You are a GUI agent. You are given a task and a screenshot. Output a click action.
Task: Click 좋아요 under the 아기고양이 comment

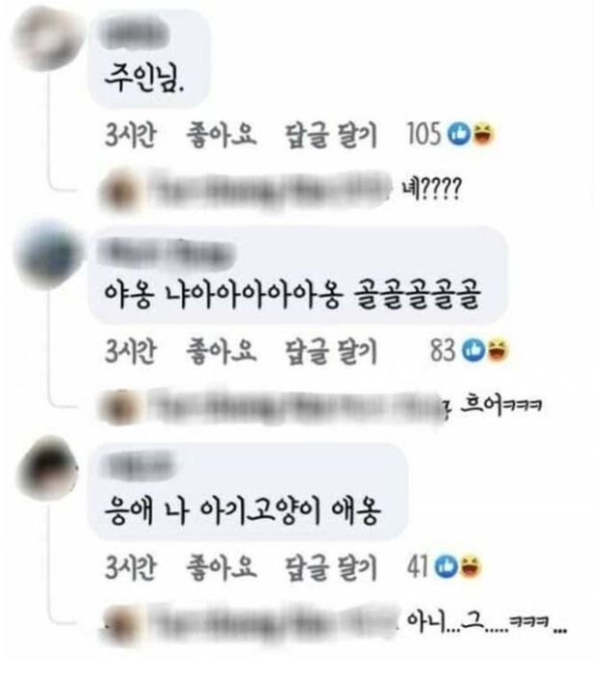coord(221,567)
